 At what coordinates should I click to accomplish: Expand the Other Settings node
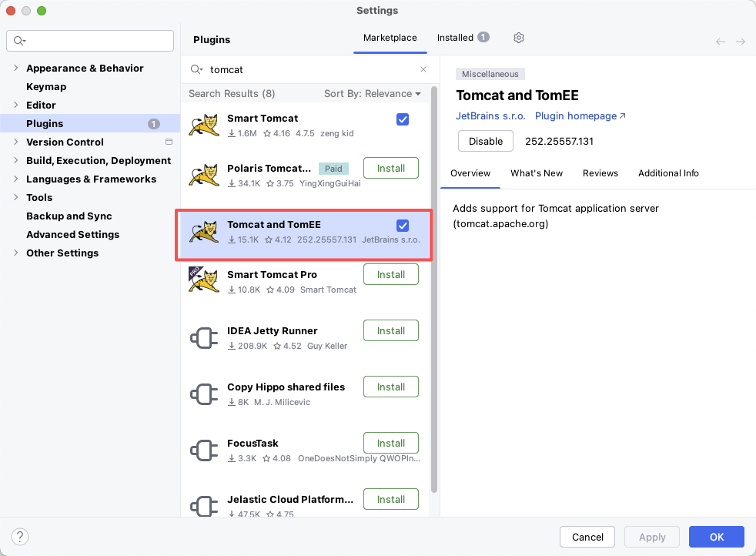pyautogui.click(x=16, y=253)
